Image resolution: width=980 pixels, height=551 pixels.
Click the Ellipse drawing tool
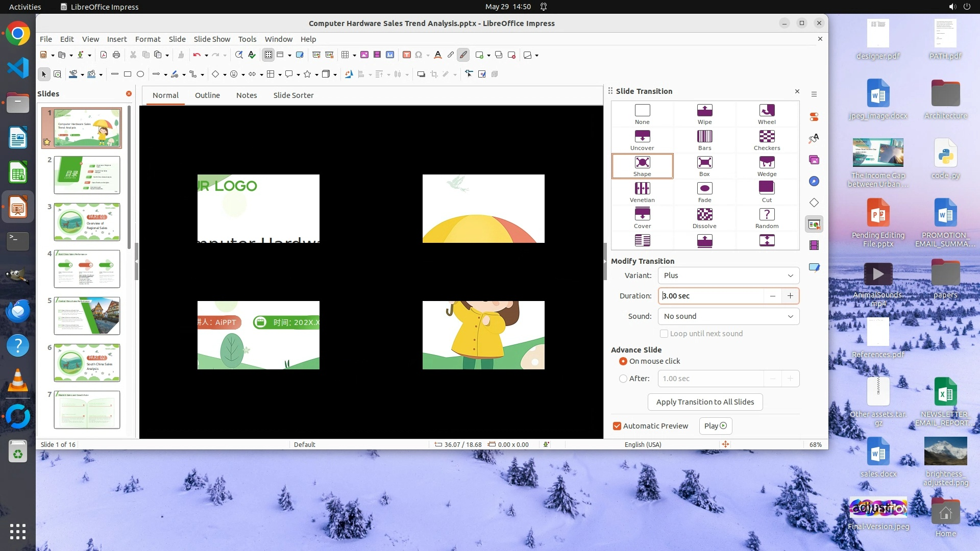[140, 74]
